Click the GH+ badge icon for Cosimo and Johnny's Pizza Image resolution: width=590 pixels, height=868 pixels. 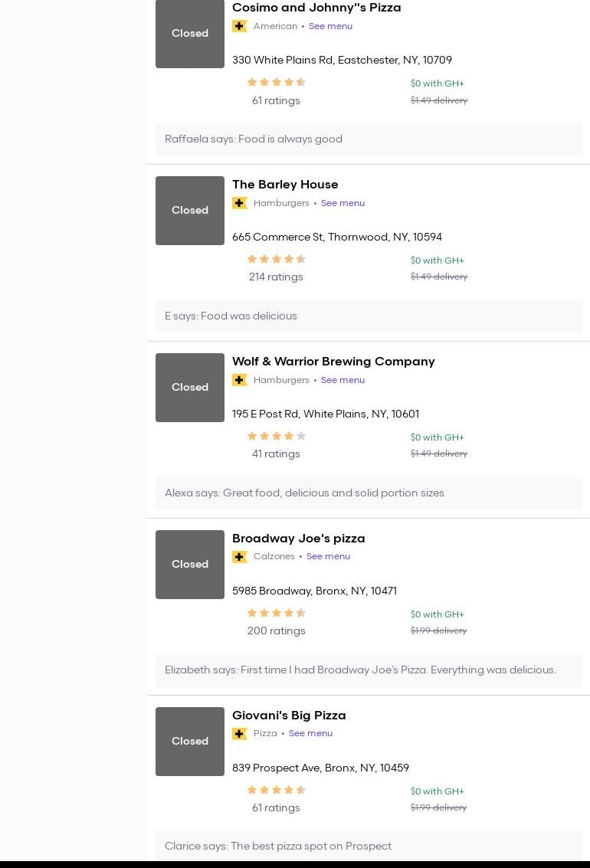pyautogui.click(x=240, y=26)
